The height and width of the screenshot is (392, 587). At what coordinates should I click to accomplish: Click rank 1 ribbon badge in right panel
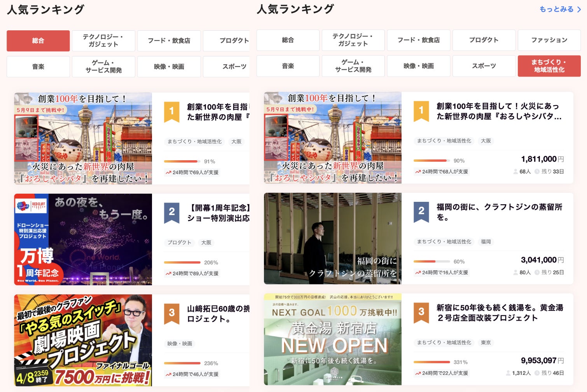(x=421, y=111)
